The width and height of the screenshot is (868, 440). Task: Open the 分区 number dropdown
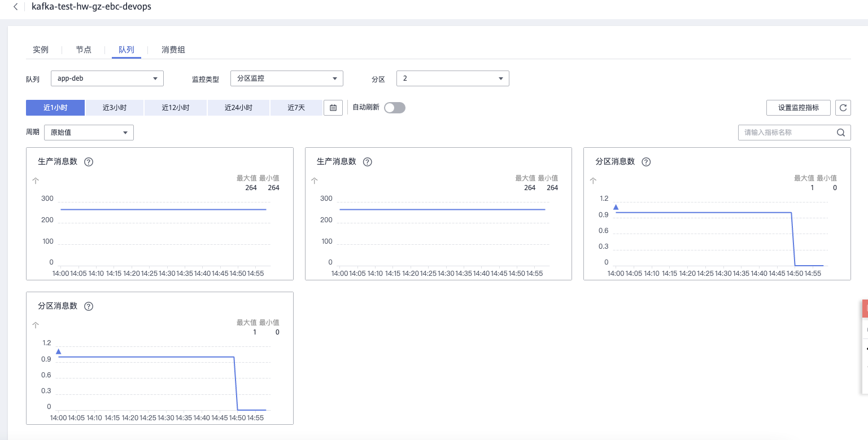click(x=453, y=78)
